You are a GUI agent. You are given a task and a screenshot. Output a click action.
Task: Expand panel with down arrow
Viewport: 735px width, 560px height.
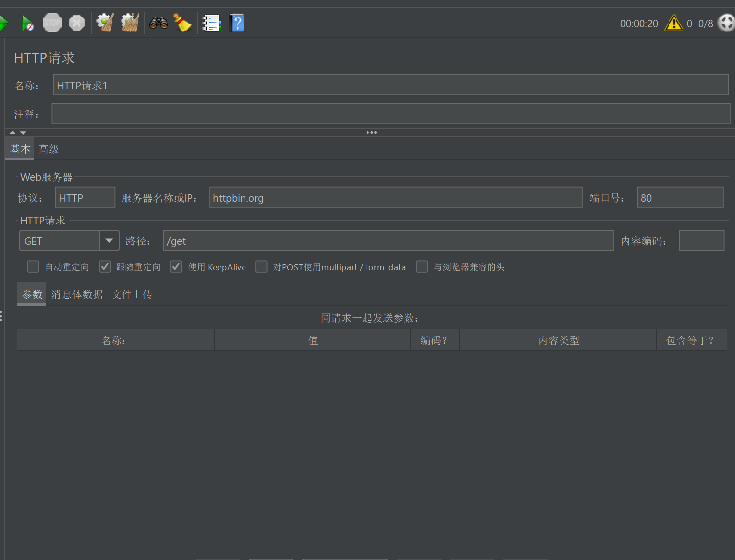[23, 133]
